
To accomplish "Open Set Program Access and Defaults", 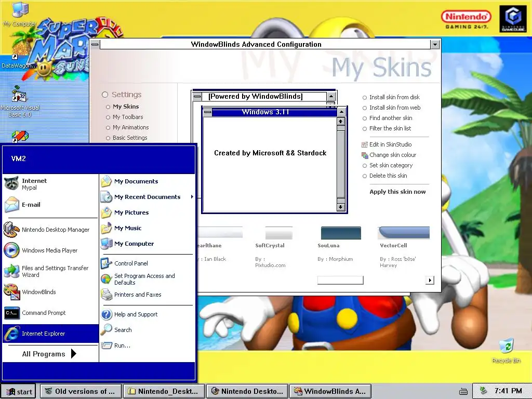I will 147,279.
